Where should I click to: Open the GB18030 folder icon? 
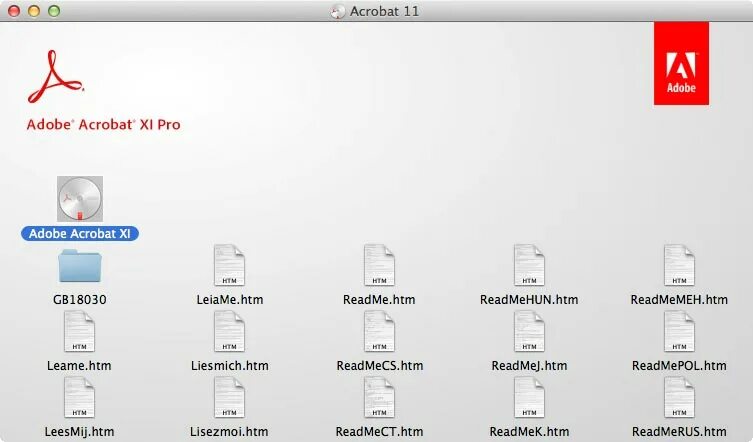[x=80, y=266]
